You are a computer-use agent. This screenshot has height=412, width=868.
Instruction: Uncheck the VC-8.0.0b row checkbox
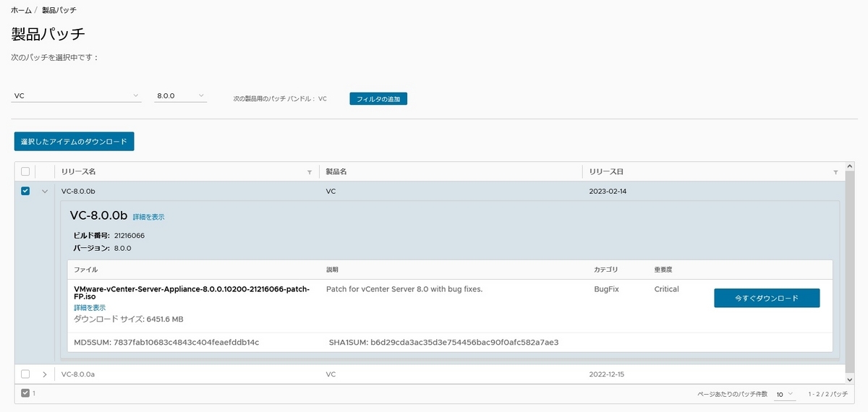click(x=25, y=191)
